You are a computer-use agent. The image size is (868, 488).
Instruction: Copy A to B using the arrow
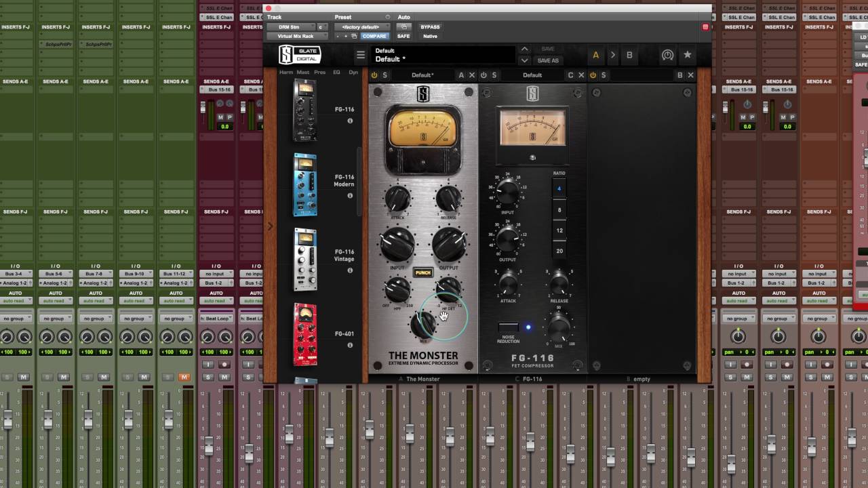tap(612, 55)
